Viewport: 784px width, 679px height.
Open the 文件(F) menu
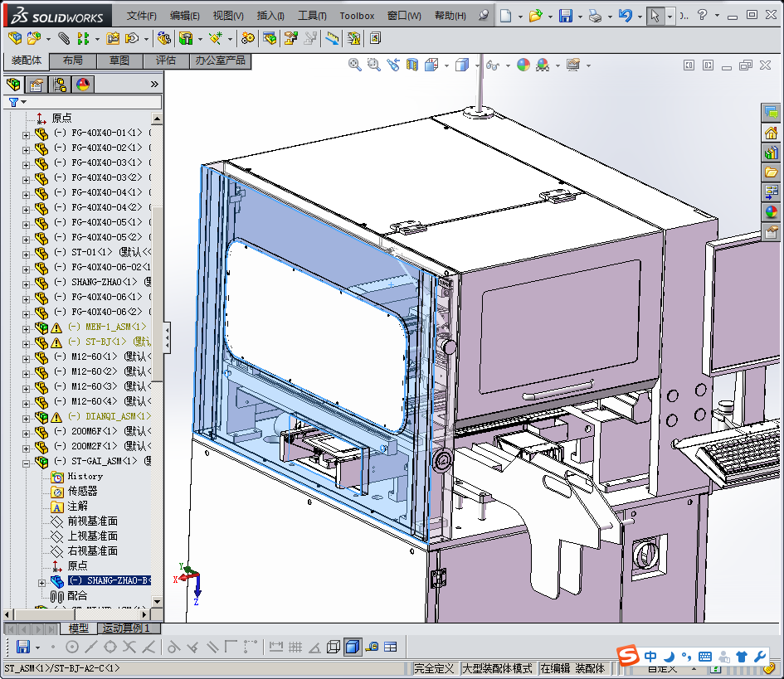click(x=142, y=16)
